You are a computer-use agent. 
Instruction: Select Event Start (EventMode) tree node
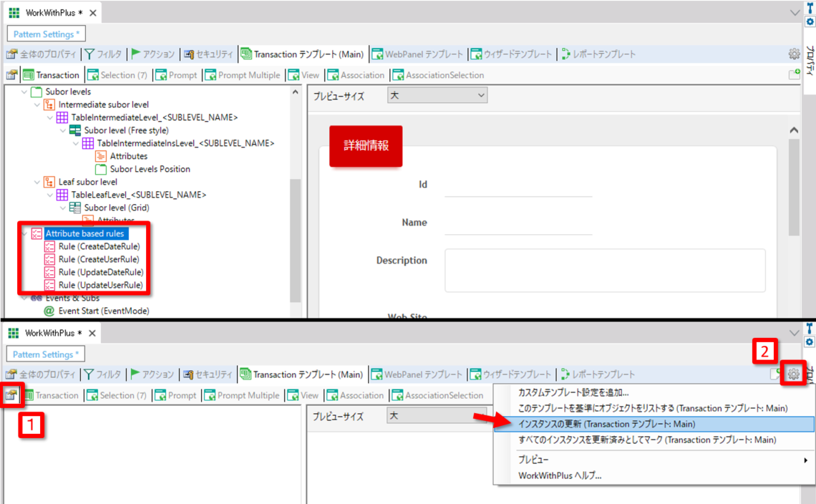104,311
